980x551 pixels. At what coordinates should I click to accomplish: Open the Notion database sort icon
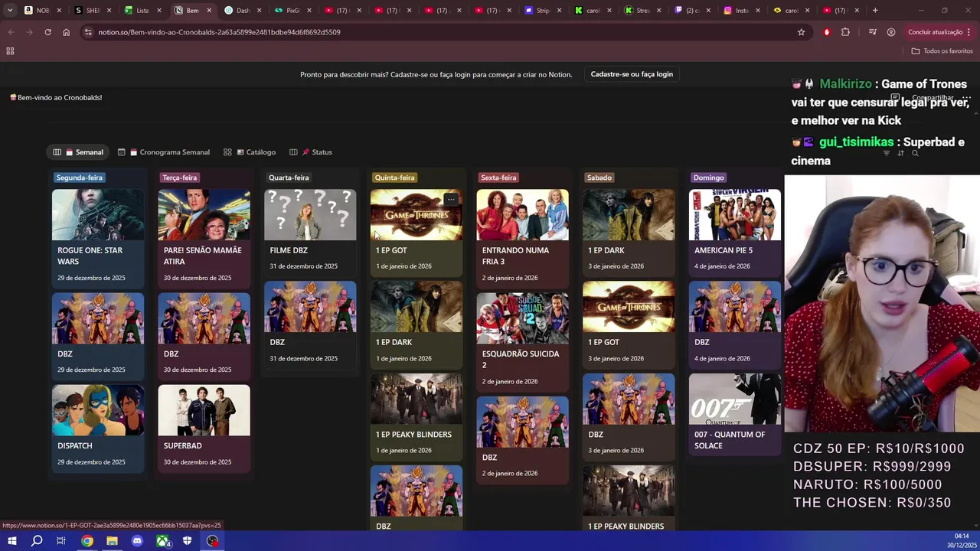[900, 153]
